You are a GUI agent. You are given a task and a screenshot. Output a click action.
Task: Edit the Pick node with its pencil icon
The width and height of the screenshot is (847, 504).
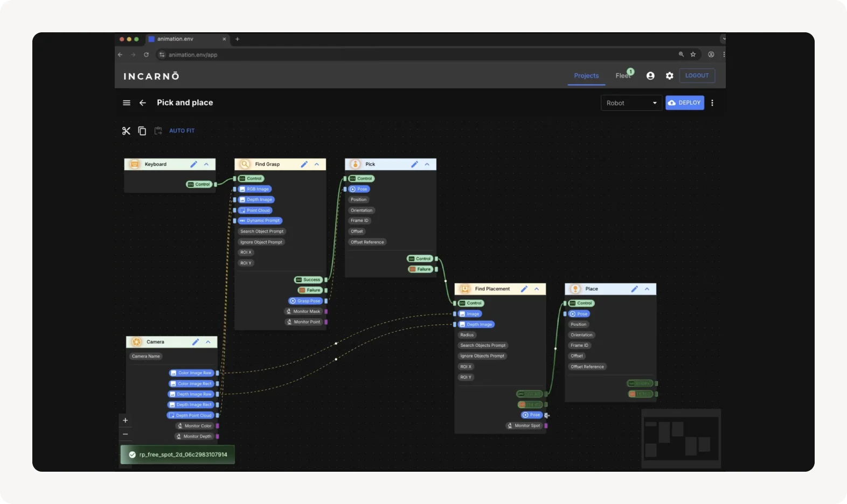click(x=415, y=164)
